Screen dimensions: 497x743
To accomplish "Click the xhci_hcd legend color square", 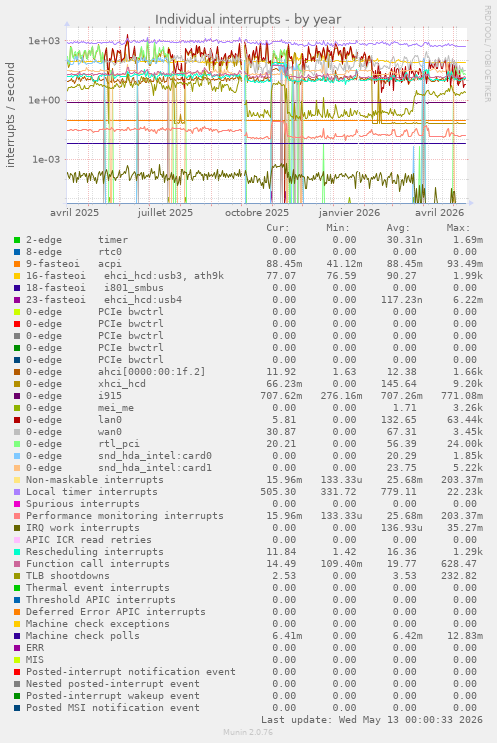I will pos(17,384).
